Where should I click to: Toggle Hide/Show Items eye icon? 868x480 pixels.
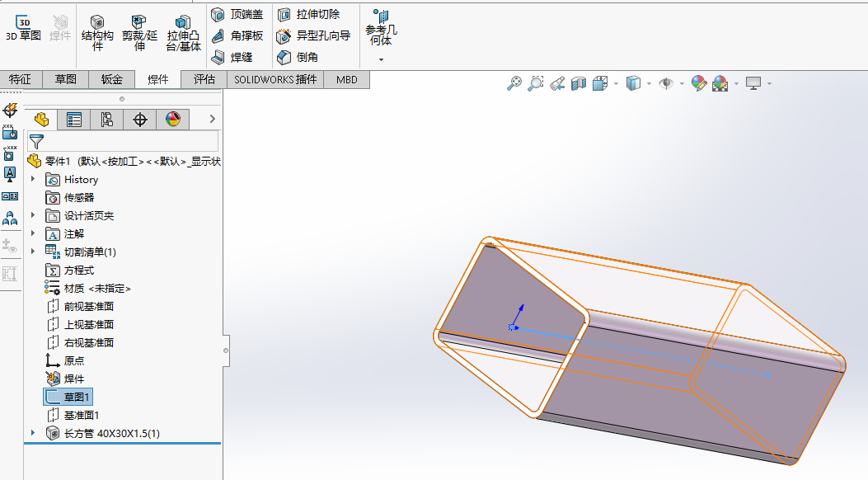pos(666,83)
